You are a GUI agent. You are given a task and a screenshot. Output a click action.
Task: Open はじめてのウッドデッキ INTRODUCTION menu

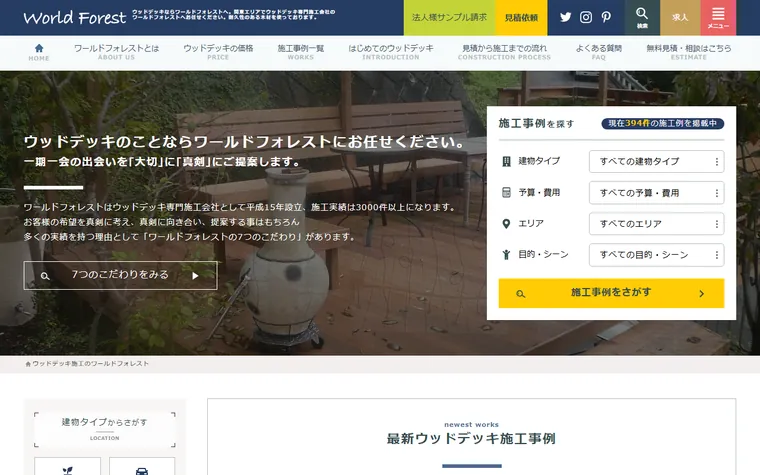(391, 52)
